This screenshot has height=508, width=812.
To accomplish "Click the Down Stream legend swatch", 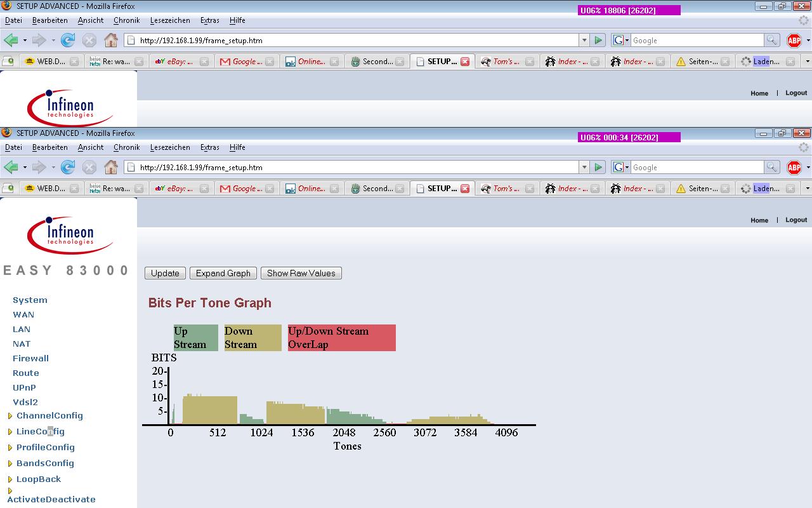I will (x=253, y=338).
